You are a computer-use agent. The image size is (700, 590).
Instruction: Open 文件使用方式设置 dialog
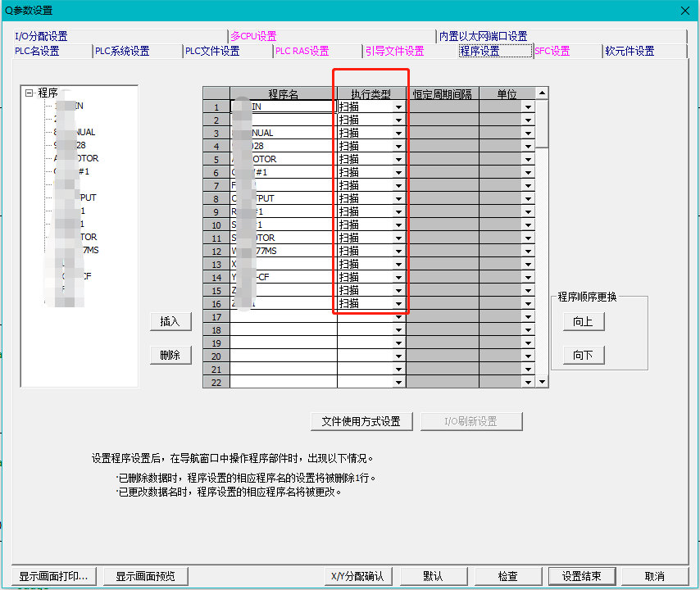pos(361,421)
